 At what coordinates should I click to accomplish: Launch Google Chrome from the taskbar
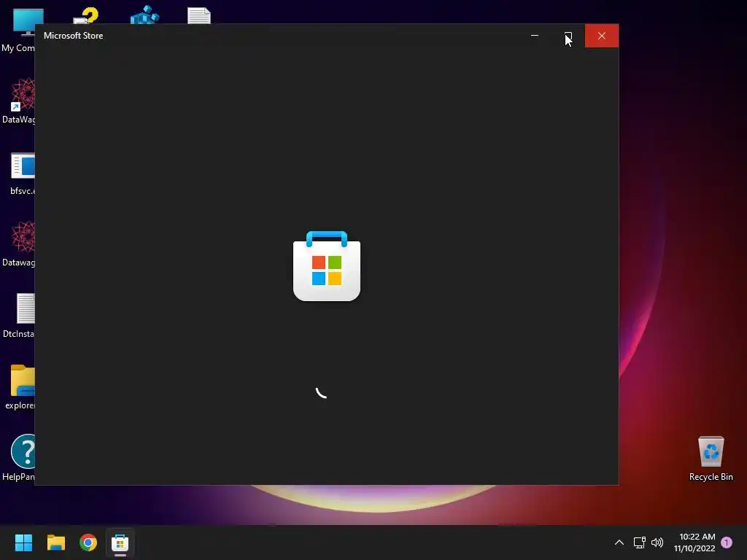[x=88, y=542]
